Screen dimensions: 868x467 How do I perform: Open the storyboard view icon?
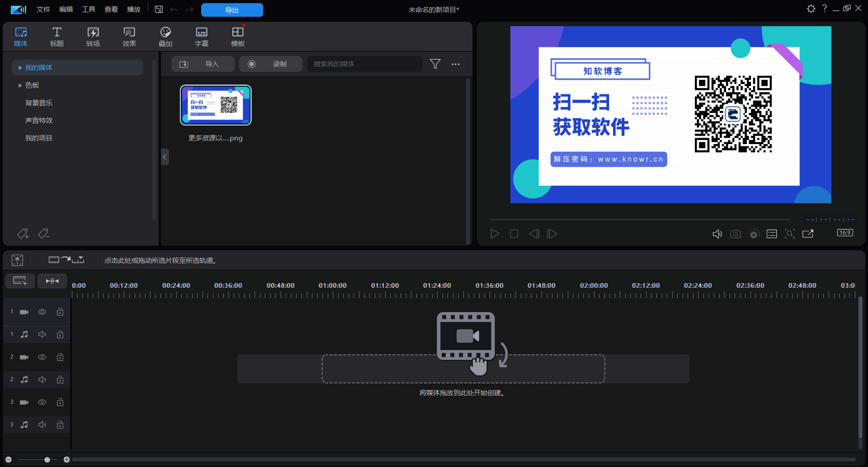point(17,260)
